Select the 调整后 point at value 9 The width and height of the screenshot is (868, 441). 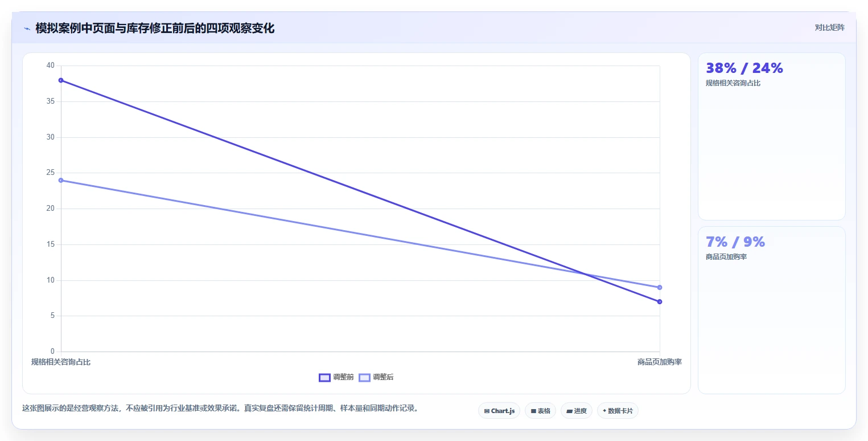pyautogui.click(x=660, y=287)
